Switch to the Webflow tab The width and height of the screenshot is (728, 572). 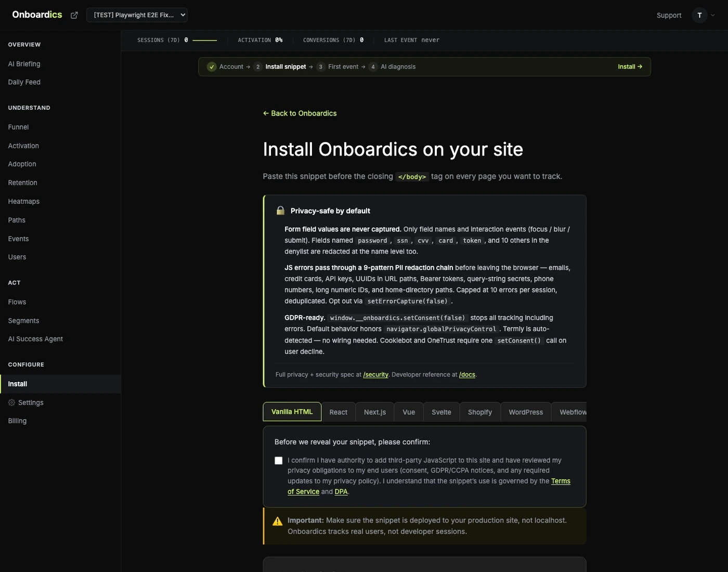569,412
